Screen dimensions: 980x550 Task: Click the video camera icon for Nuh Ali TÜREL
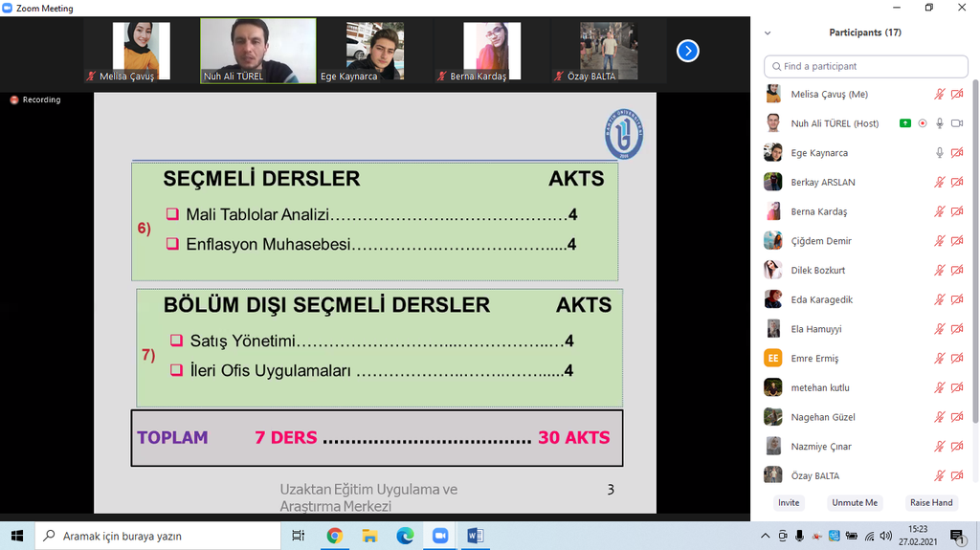(x=957, y=123)
